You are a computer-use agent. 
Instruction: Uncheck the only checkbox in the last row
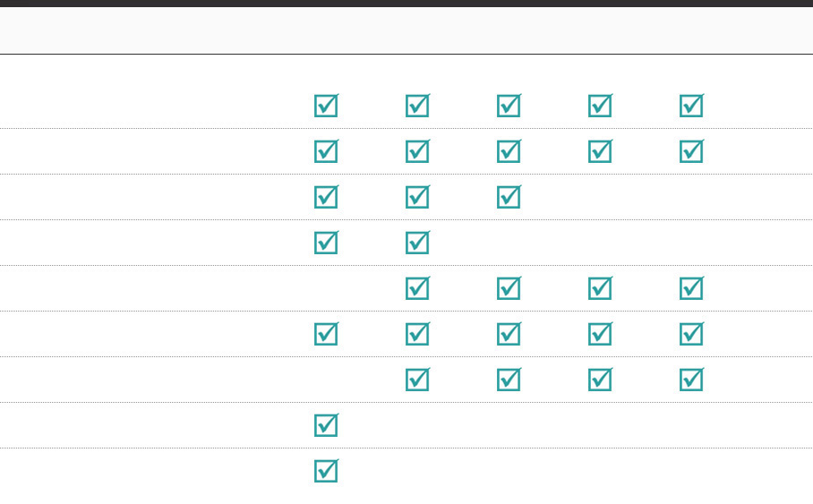(x=326, y=472)
